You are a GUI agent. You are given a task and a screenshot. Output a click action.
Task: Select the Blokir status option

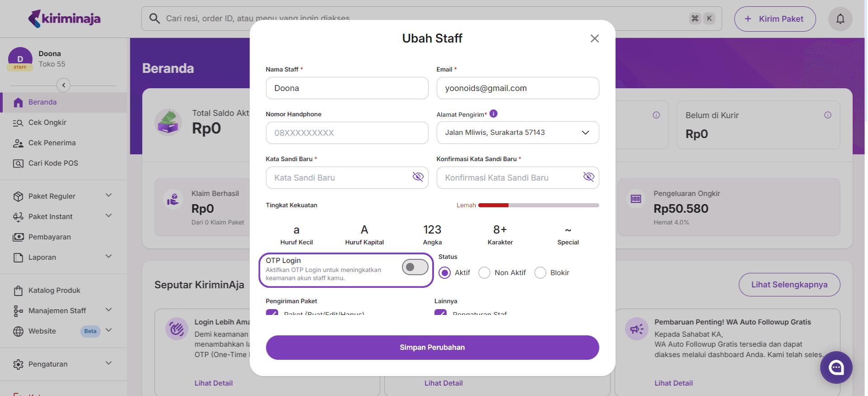pyautogui.click(x=540, y=273)
